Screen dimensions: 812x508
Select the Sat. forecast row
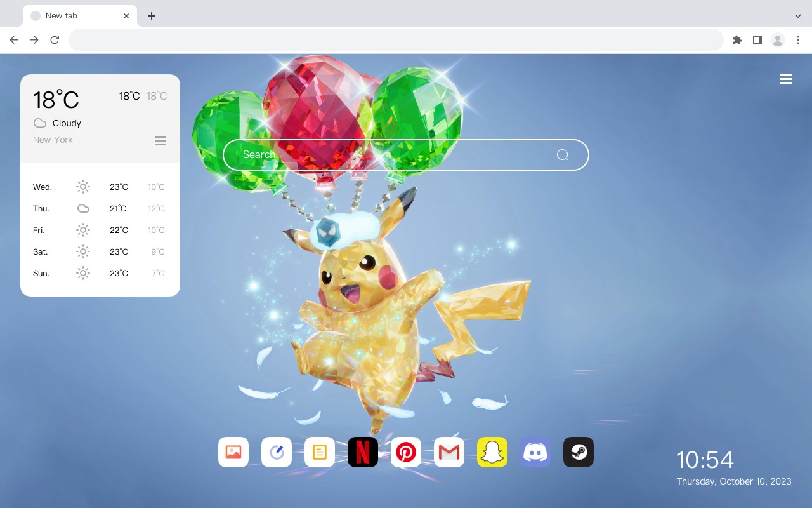click(100, 251)
